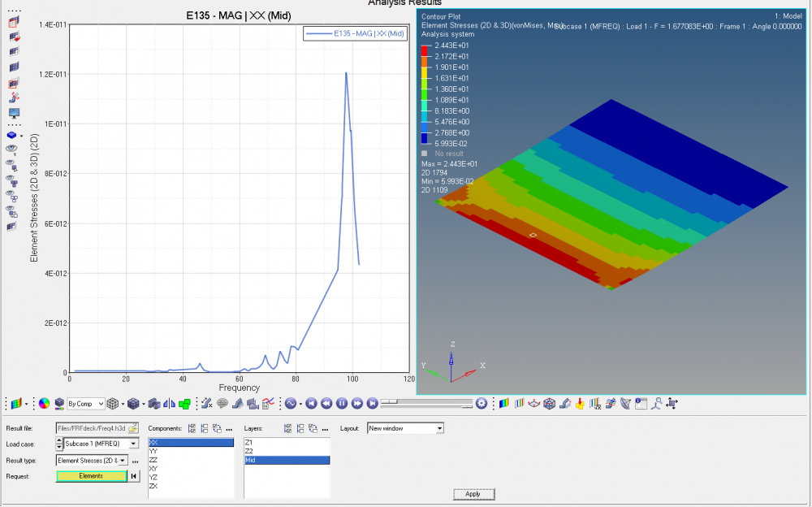Toggle second eye visibility icon in sidebar
This screenshot has width=812, height=507.
tap(11, 165)
